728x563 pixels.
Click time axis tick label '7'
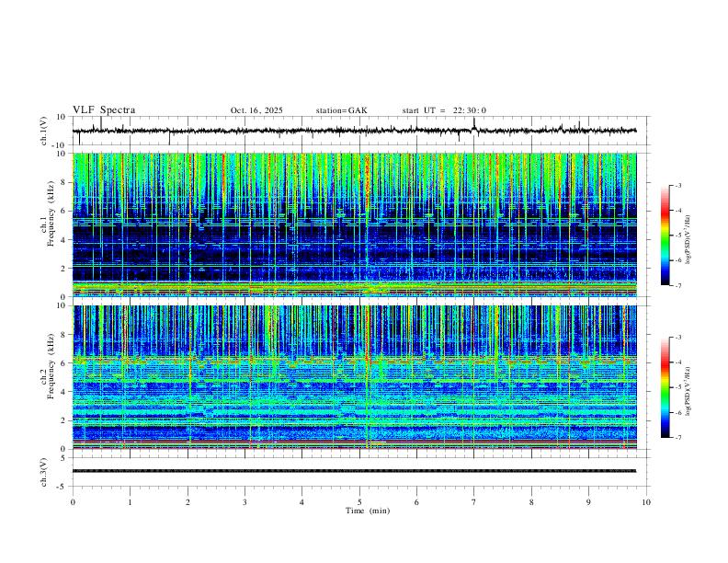point(474,502)
